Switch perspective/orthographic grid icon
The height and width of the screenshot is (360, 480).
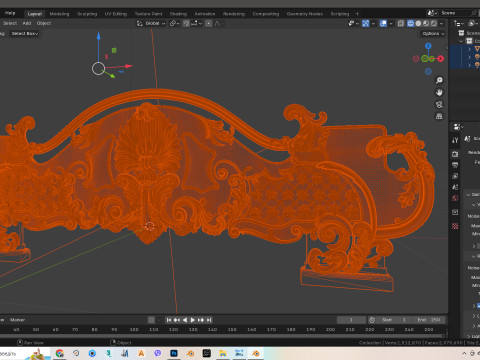click(x=439, y=116)
